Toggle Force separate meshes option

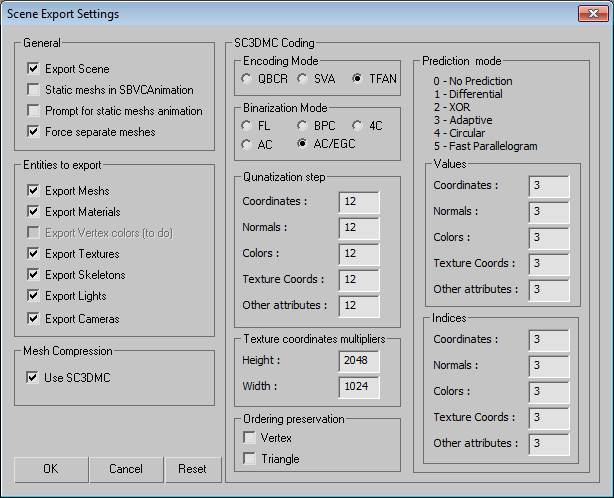coord(34,132)
